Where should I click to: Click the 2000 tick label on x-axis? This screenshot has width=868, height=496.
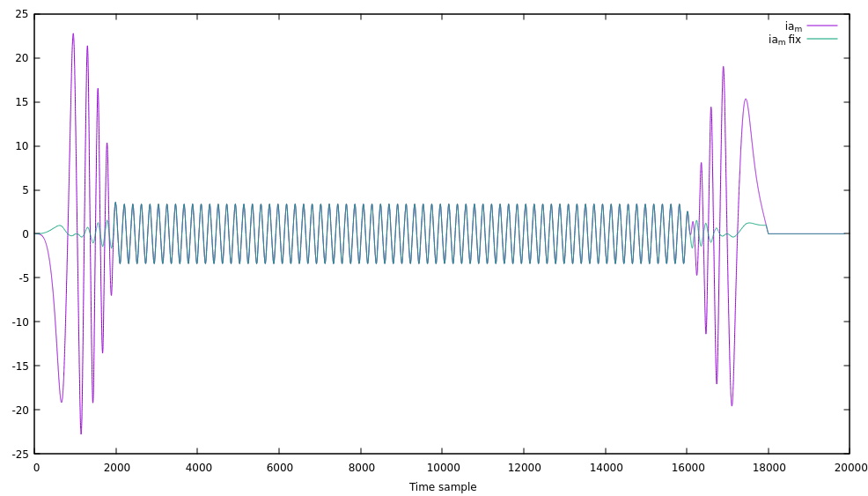(117, 468)
